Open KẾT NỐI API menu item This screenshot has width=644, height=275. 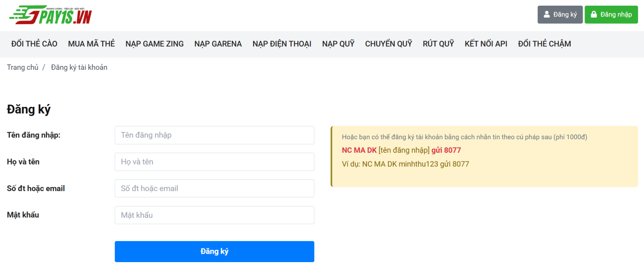(x=486, y=44)
